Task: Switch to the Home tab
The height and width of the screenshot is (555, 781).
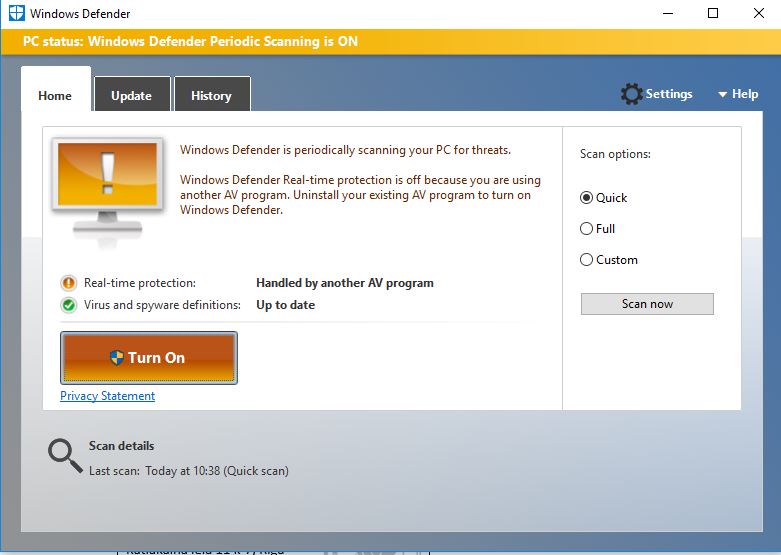Action: point(55,89)
